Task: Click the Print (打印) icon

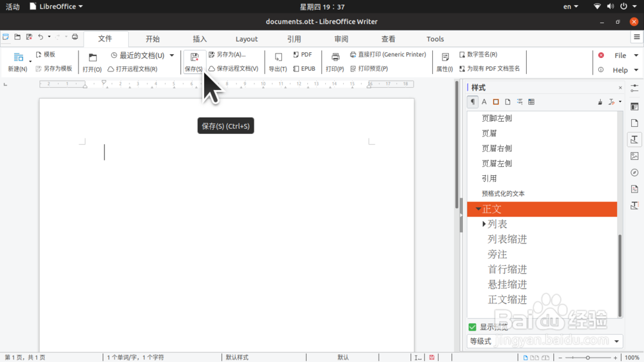Action: [335, 57]
